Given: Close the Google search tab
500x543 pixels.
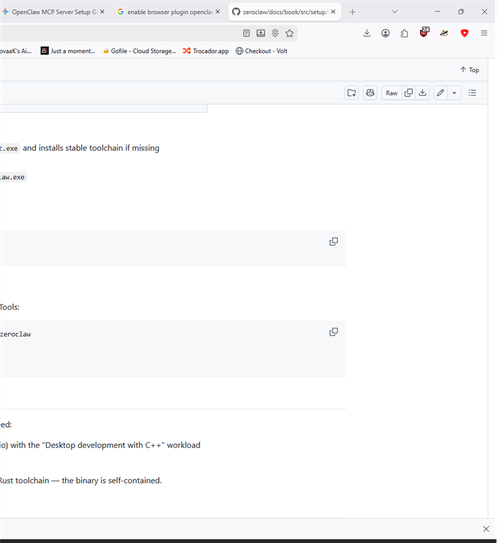Looking at the screenshot, I should (x=217, y=12).
